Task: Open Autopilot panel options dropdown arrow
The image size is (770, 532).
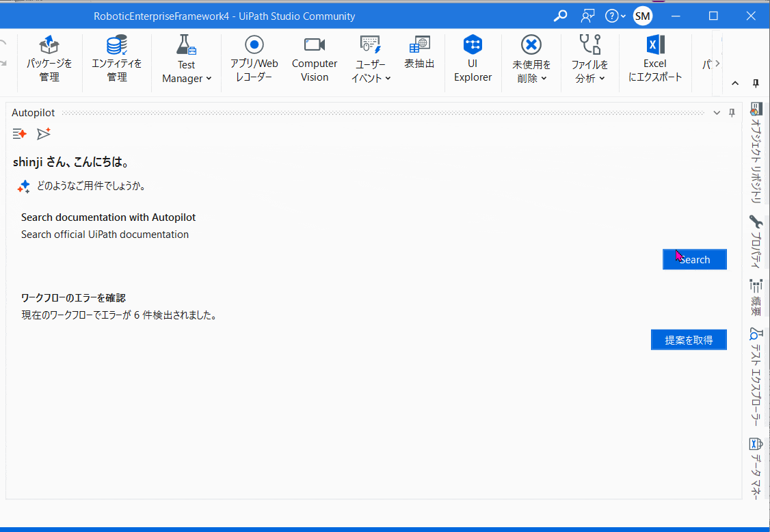Action: tap(717, 113)
